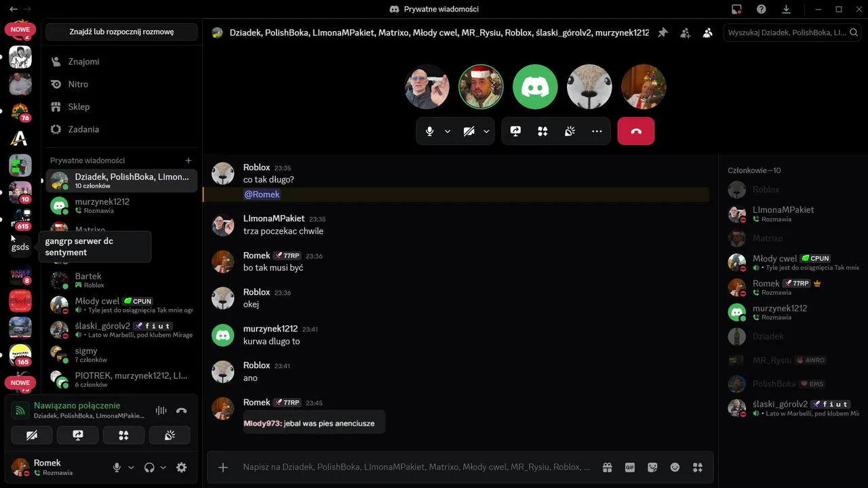This screenshot has width=868, height=488.
Task: Open the sigmy group conversation
Action: [x=121, y=354]
